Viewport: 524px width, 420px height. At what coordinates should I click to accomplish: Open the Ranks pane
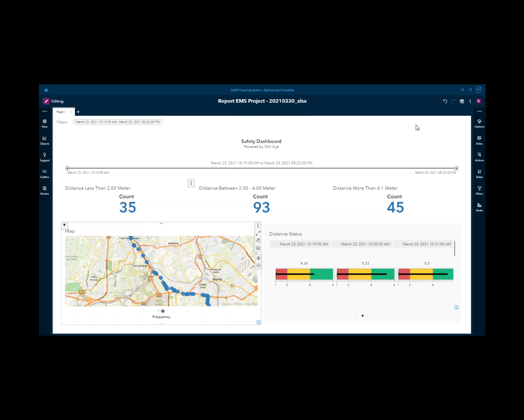(479, 207)
